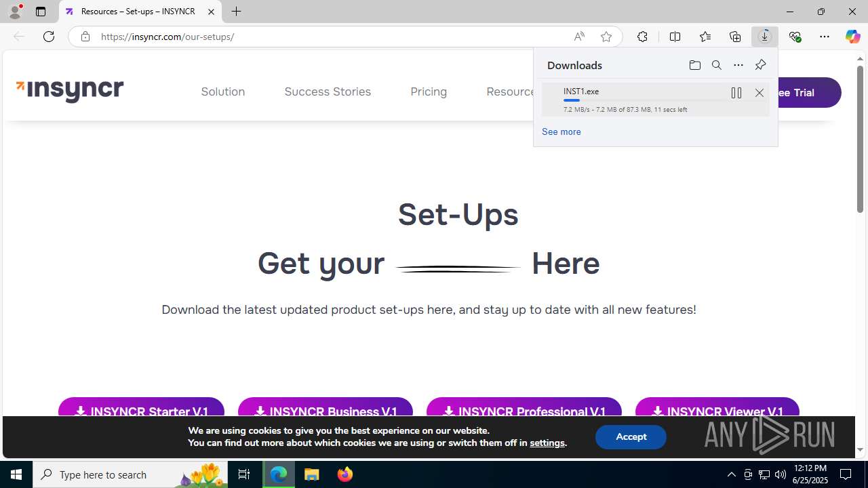Open a new browser tab
The height and width of the screenshot is (488, 868).
(236, 12)
